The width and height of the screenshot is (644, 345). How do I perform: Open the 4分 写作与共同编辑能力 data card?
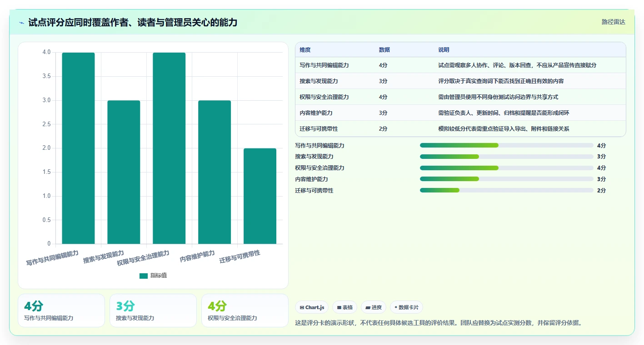pyautogui.click(x=61, y=310)
